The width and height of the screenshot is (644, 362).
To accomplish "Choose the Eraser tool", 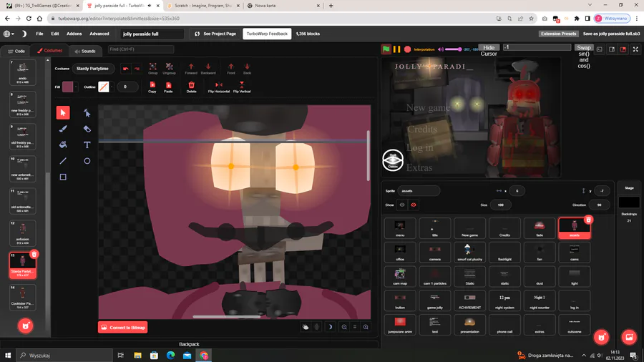I will pos(87,129).
